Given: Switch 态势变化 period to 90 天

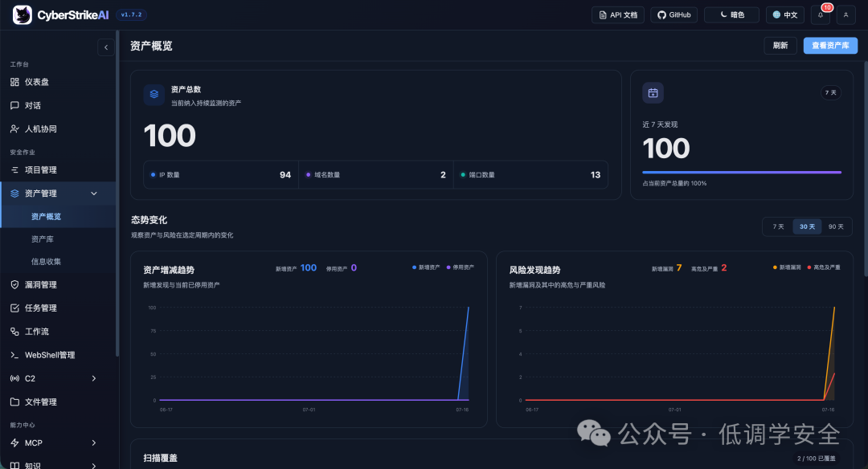Looking at the screenshot, I should (836, 226).
